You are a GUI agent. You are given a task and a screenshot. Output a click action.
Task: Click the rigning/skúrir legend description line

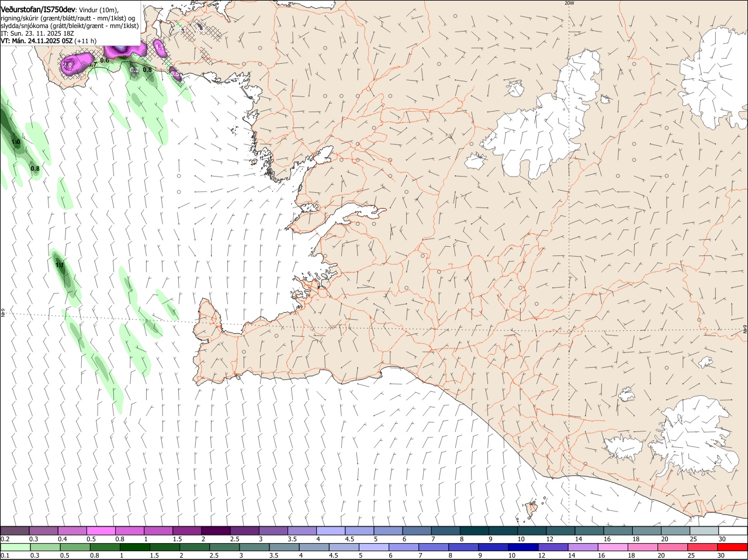68,18
